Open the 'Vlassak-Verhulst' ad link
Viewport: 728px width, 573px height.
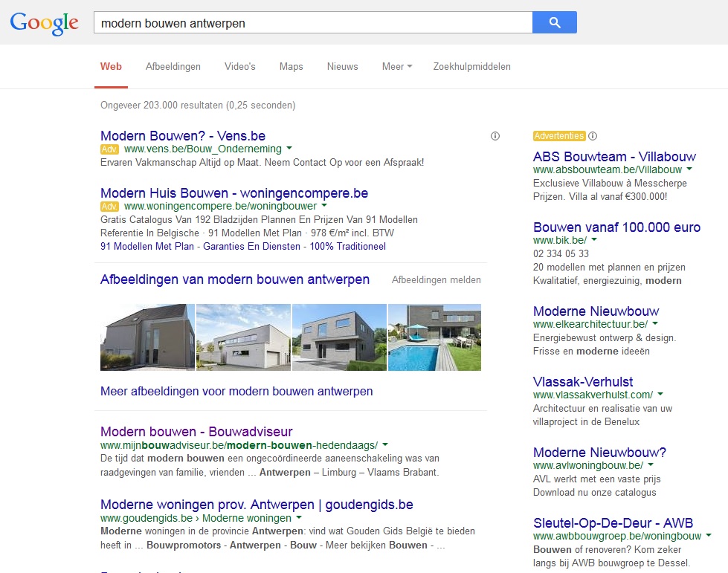pos(583,382)
